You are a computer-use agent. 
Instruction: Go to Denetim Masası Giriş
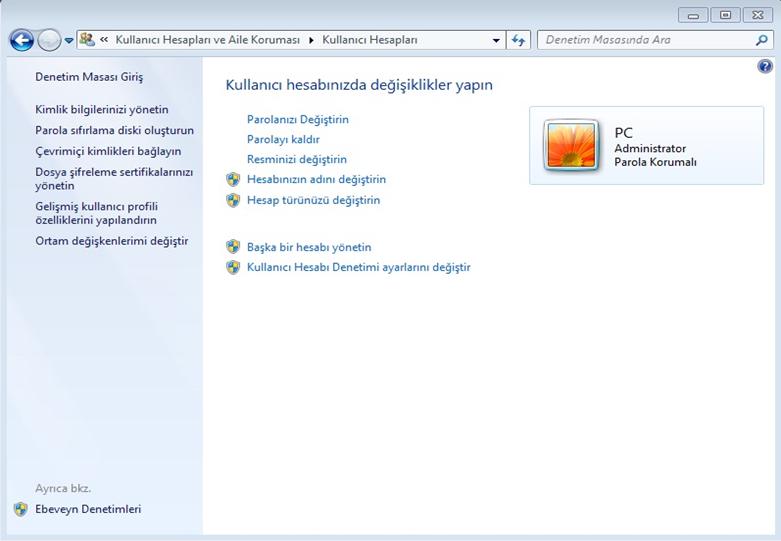tap(89, 77)
